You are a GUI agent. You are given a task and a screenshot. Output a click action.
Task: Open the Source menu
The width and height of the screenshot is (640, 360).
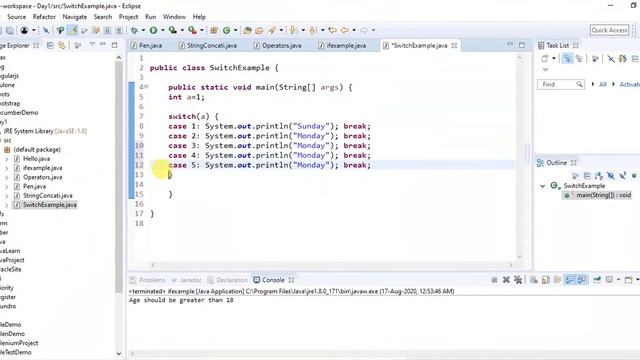coord(17,17)
